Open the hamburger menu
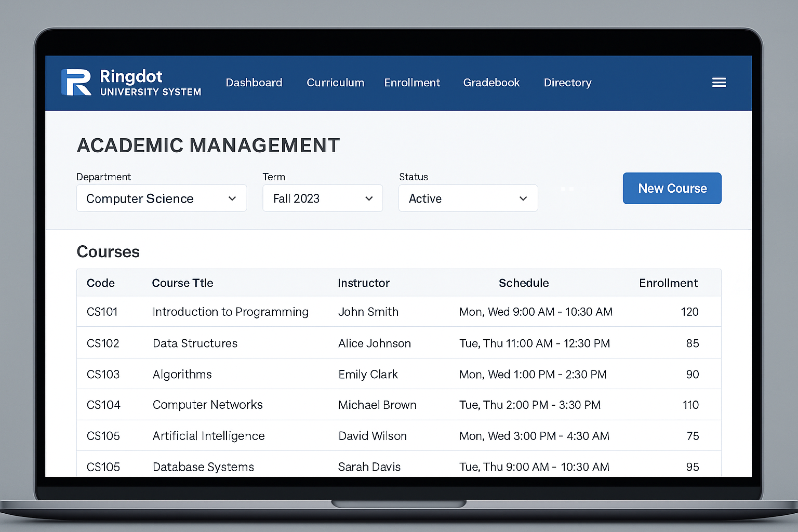Image resolution: width=798 pixels, height=532 pixels. [719, 82]
